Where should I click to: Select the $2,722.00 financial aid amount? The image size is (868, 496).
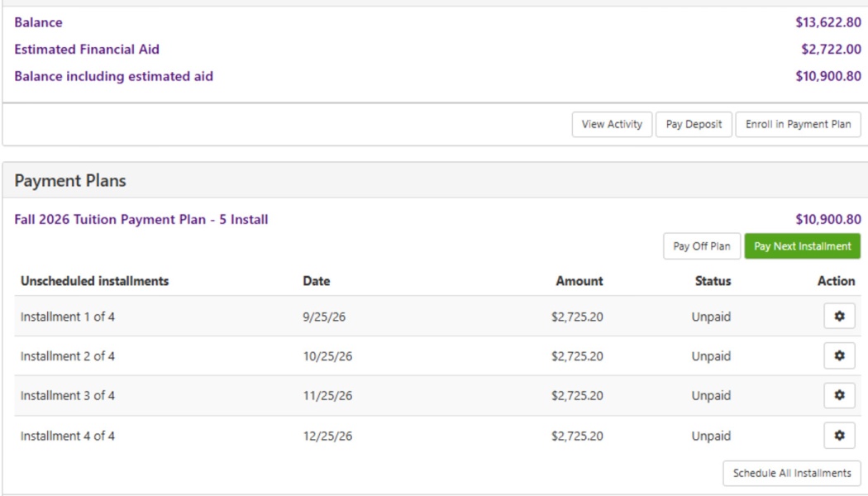[831, 50]
